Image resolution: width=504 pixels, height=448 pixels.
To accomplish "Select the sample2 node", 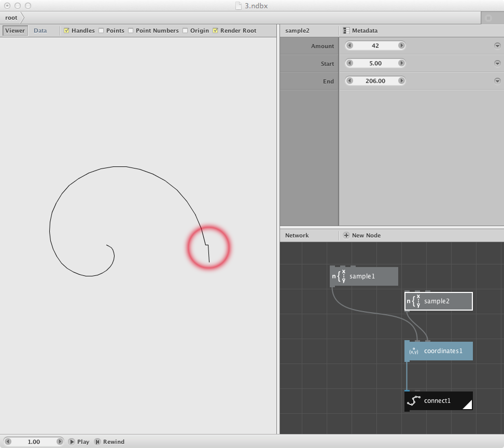I will [x=439, y=301].
